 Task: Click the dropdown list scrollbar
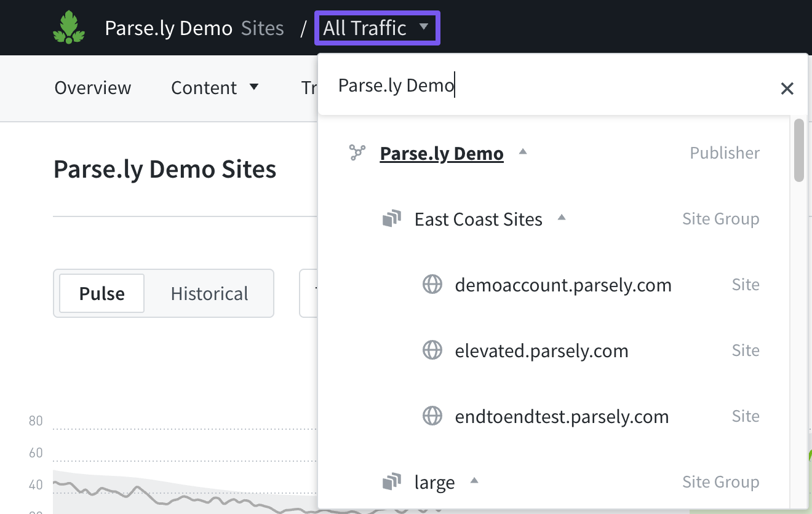(799, 151)
